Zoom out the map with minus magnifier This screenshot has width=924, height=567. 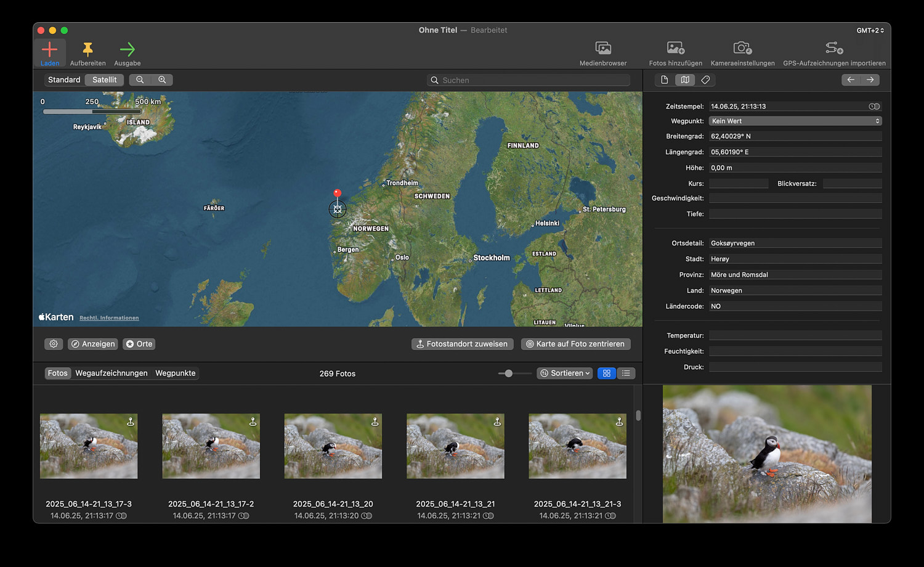140,80
